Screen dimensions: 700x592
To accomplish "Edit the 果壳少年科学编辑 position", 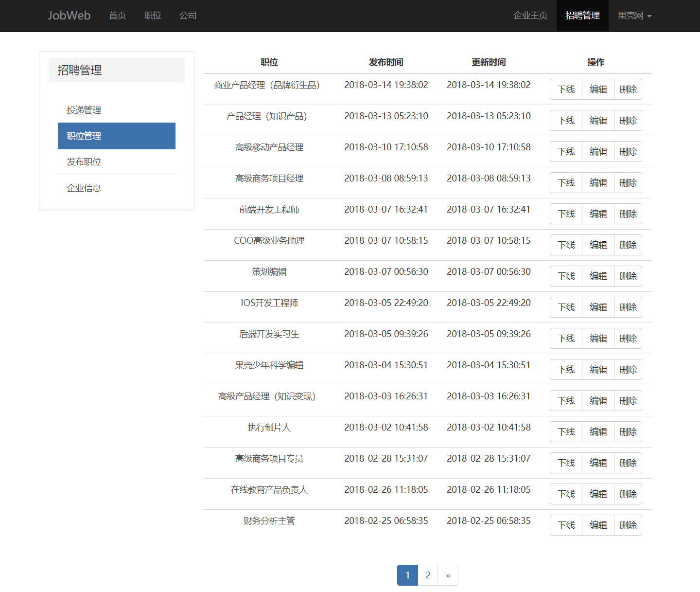I will 598,370.
